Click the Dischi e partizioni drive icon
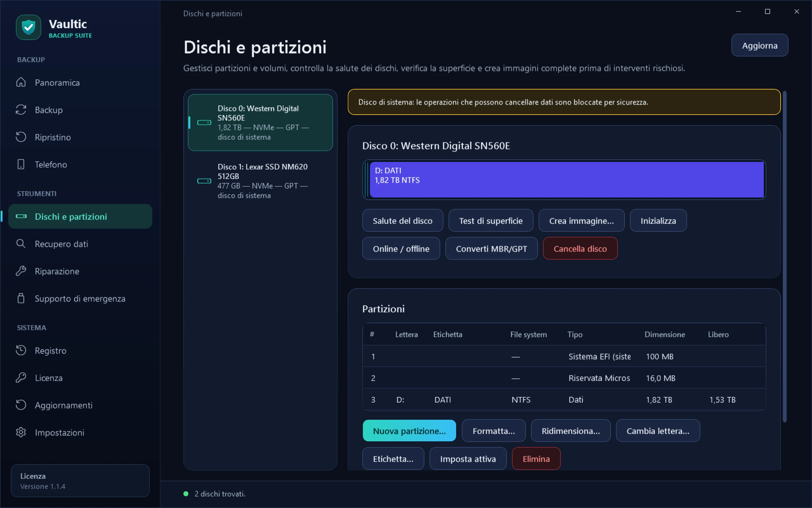This screenshot has width=812, height=508. [x=21, y=216]
